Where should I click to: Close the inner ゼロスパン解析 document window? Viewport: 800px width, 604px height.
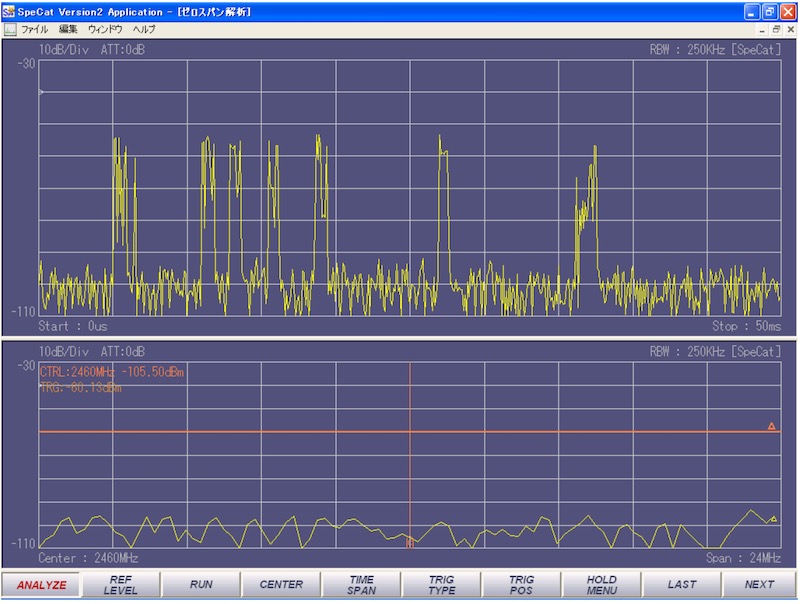click(790, 30)
